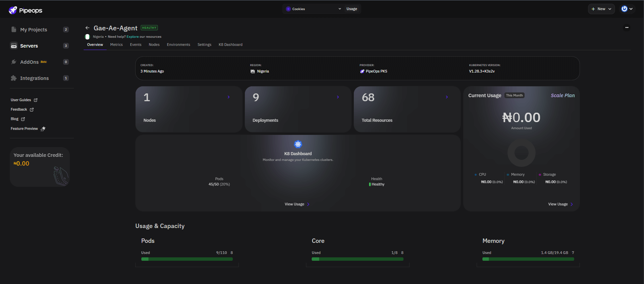Open My Projects in the sidebar

point(33,30)
